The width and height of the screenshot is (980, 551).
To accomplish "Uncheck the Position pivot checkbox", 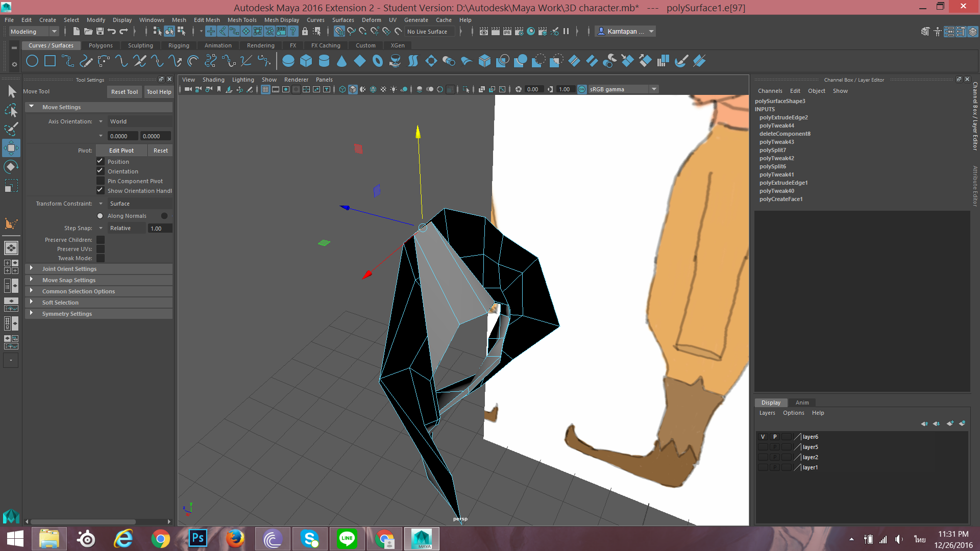I will pos(101,161).
